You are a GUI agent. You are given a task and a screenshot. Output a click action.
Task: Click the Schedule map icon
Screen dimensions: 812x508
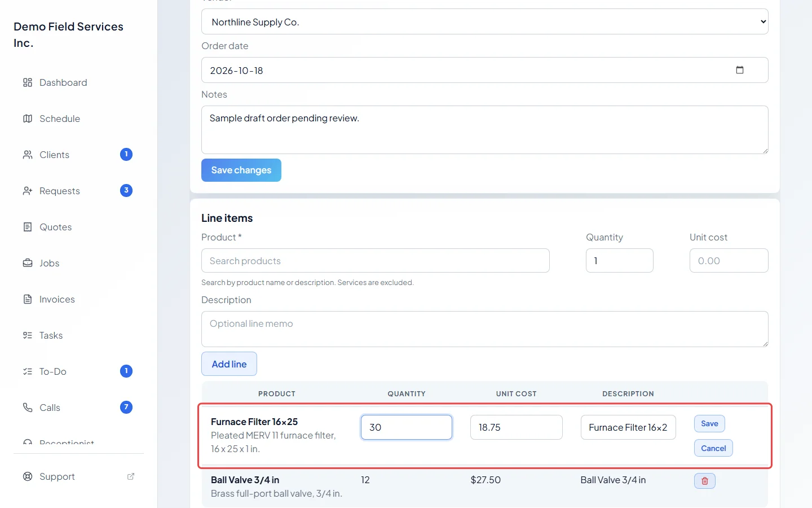pos(28,119)
